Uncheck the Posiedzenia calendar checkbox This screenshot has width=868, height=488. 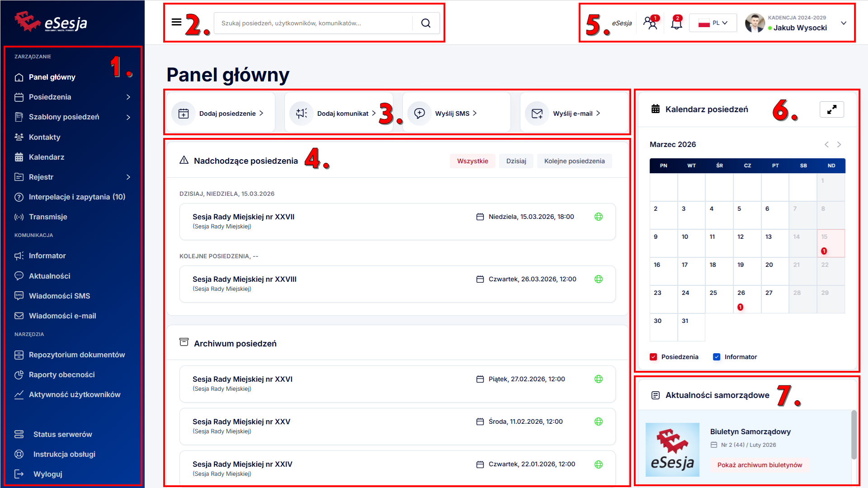(x=653, y=357)
